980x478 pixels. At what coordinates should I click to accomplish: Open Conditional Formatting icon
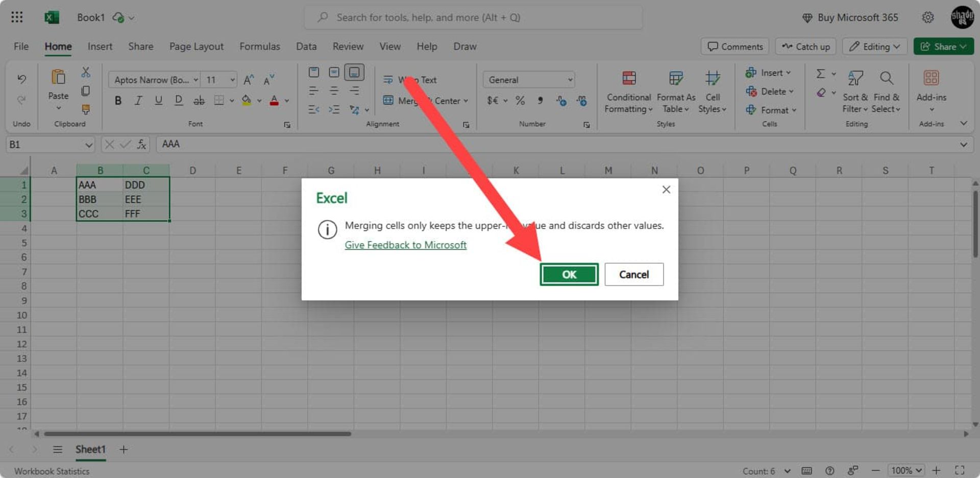coord(629,78)
